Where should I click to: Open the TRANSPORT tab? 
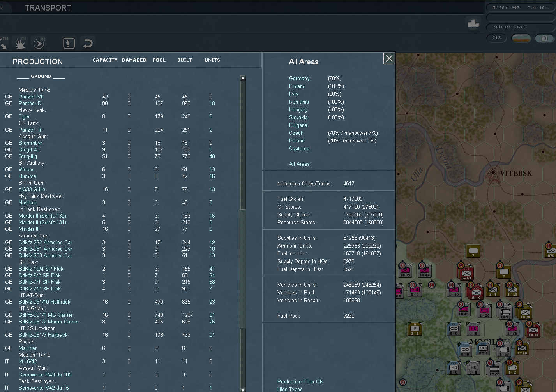[48, 8]
